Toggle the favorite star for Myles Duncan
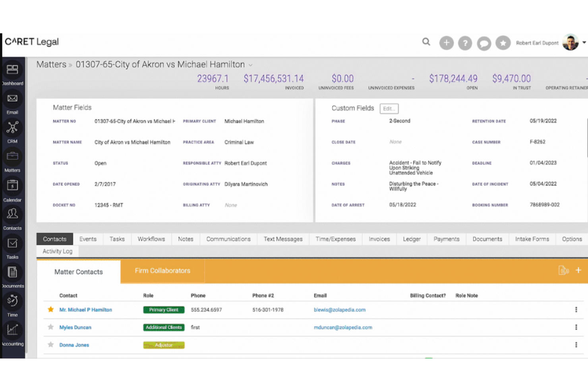588x392 pixels. pyautogui.click(x=50, y=327)
